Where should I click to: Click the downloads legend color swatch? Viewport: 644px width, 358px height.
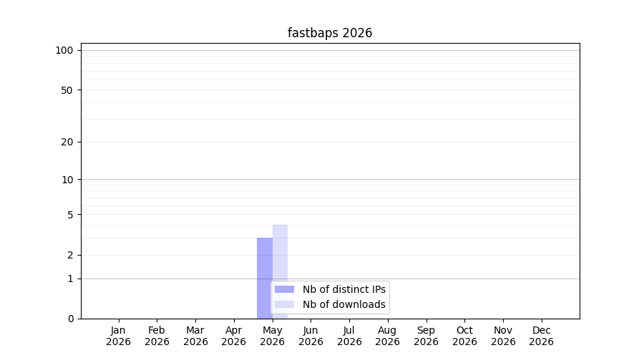click(x=284, y=304)
